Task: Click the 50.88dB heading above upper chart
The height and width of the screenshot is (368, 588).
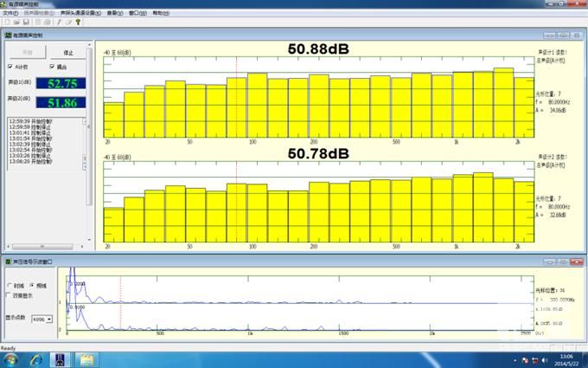Action: 318,48
